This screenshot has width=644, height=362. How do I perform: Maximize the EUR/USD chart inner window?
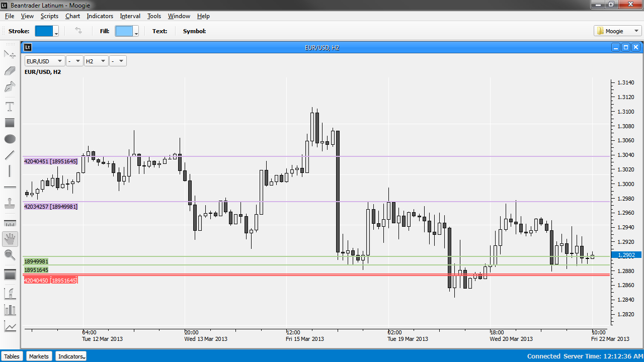(x=626, y=47)
